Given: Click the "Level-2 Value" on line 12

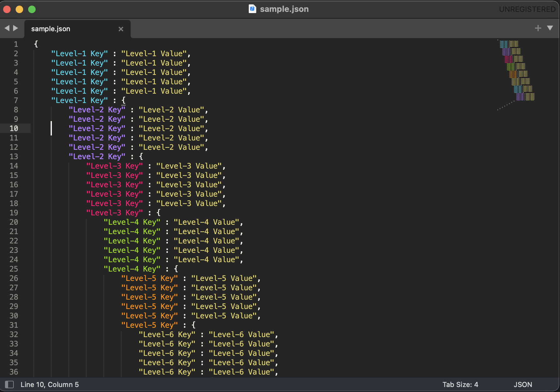Looking at the screenshot, I should (171, 147).
